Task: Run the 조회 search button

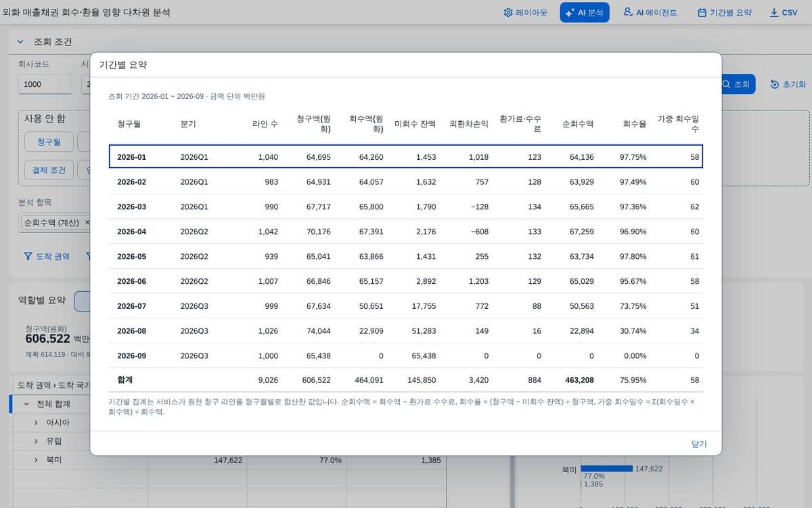Action: pos(736,84)
